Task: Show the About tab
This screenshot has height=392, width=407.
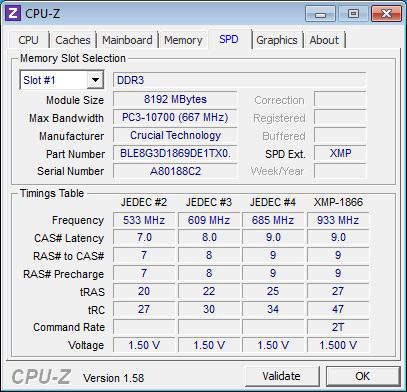Action: click(x=324, y=40)
